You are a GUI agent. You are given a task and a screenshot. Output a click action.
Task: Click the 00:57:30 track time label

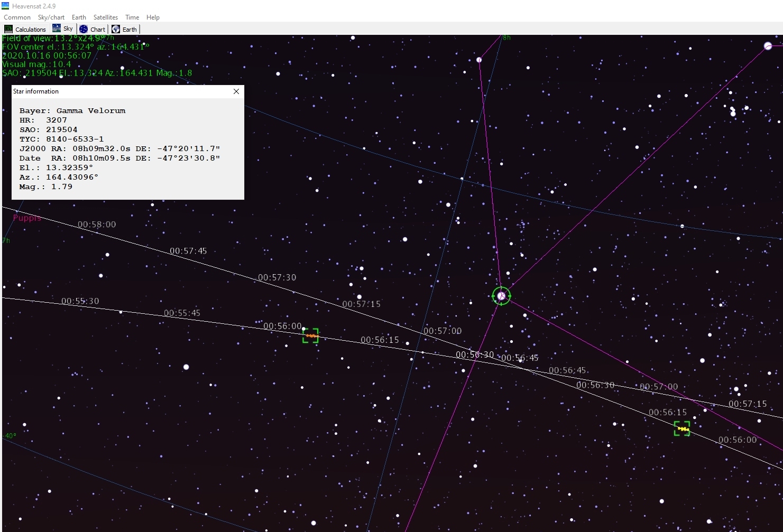point(277,277)
